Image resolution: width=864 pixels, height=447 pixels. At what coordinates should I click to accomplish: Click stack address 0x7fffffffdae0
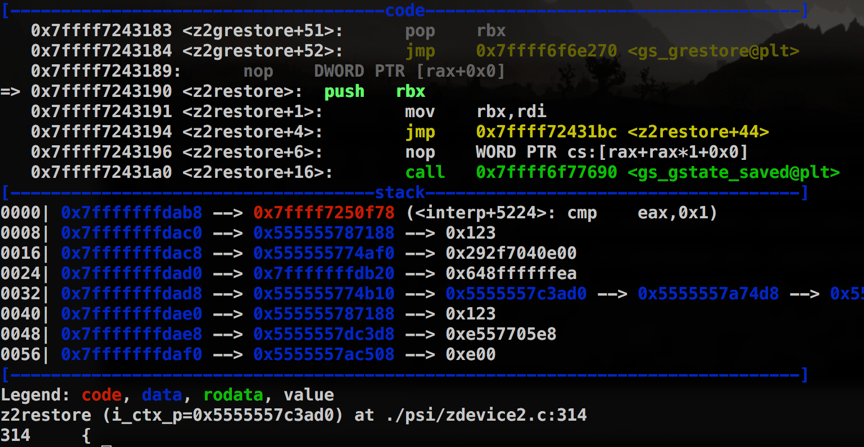pos(132,314)
